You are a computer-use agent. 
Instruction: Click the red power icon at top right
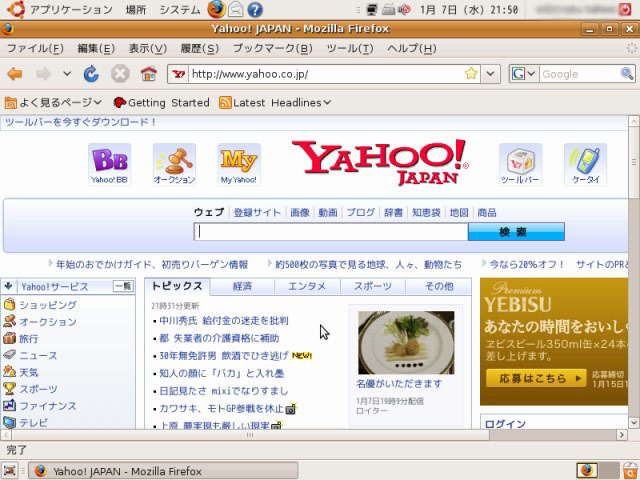click(625, 9)
